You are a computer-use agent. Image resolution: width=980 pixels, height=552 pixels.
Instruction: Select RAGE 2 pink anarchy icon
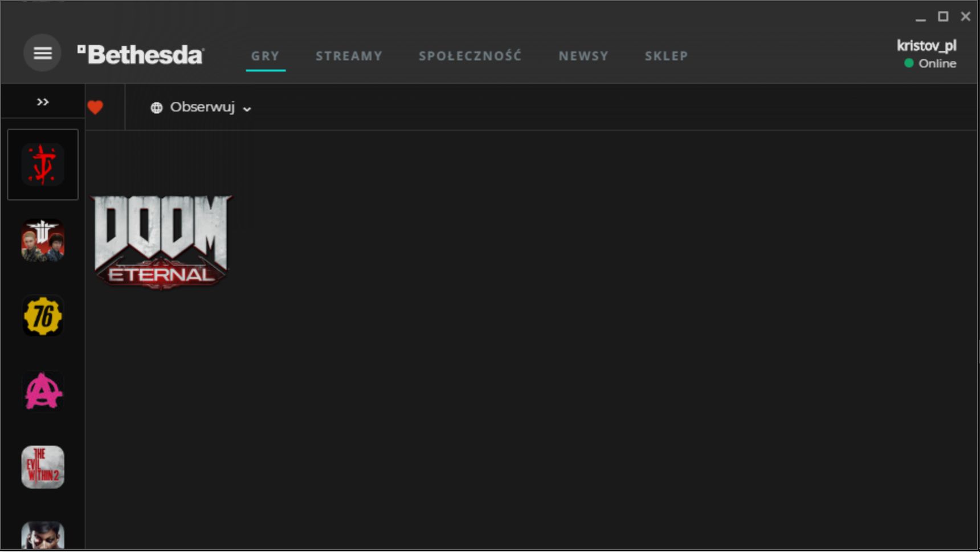(43, 391)
